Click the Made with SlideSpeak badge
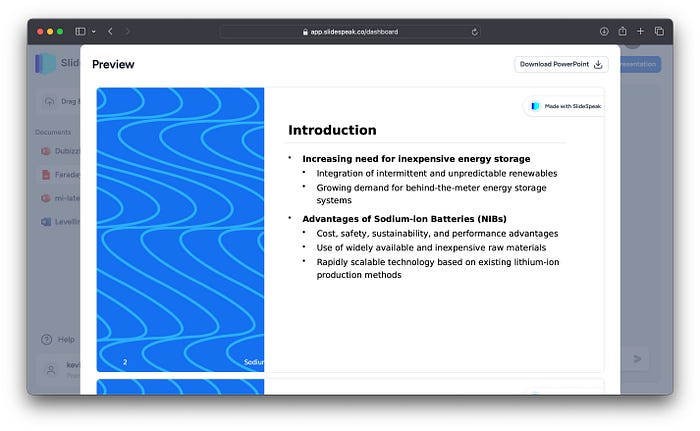Viewport: 700px width, 431px height. pyautogui.click(x=565, y=106)
